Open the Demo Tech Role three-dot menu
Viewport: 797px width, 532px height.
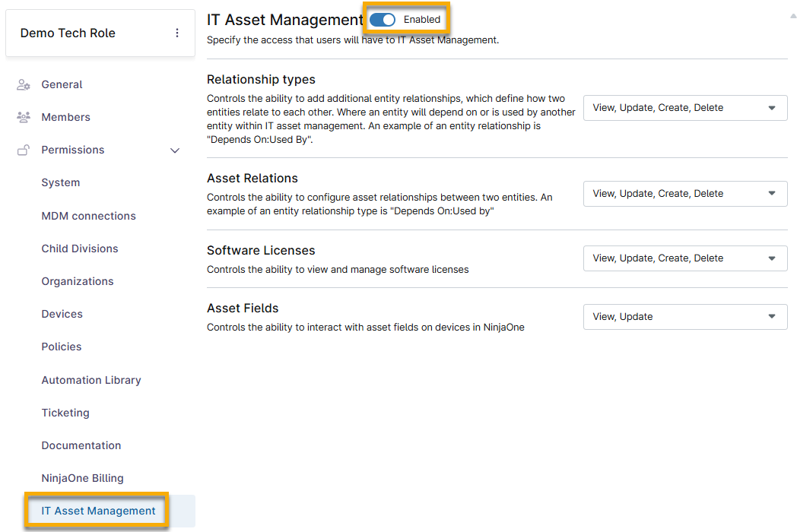177,33
